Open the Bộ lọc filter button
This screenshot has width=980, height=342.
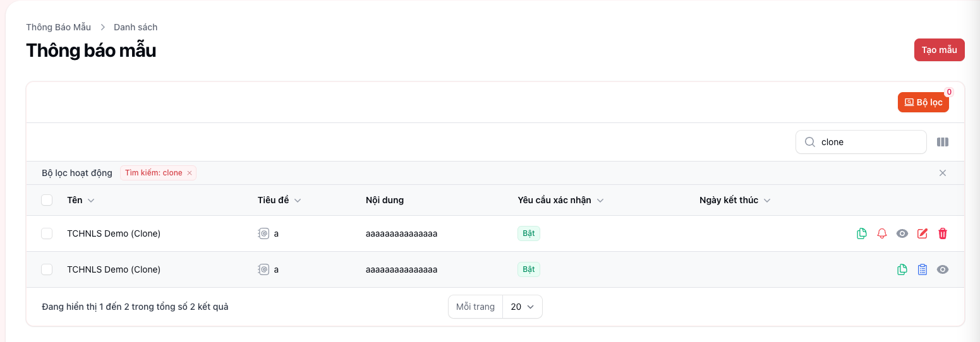pos(923,102)
